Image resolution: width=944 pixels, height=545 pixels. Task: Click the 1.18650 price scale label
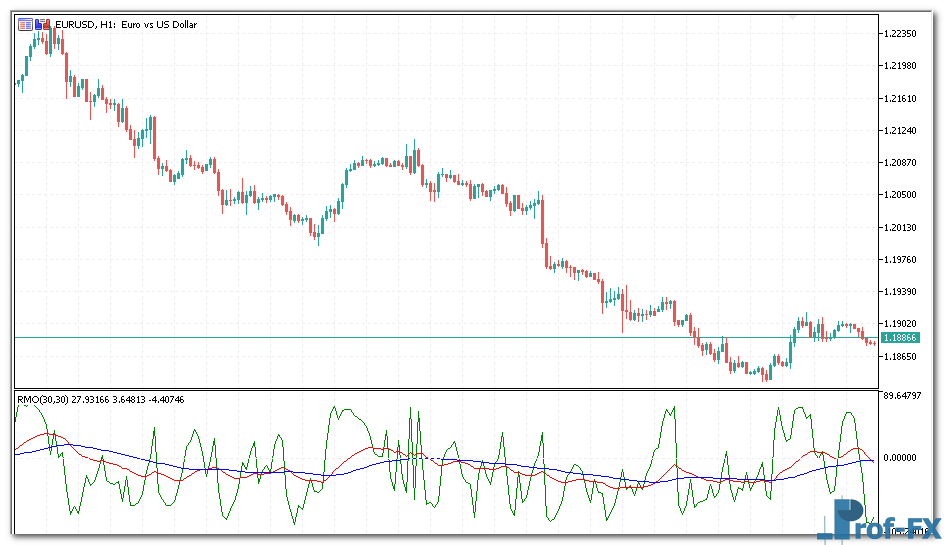[901, 357]
